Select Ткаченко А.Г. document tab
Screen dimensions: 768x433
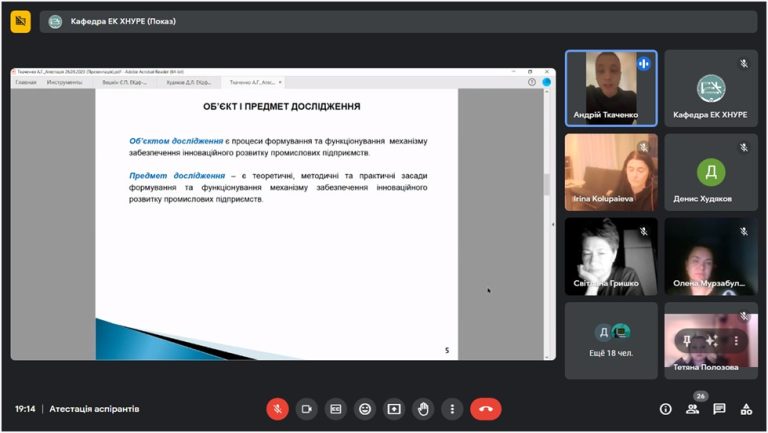252,82
